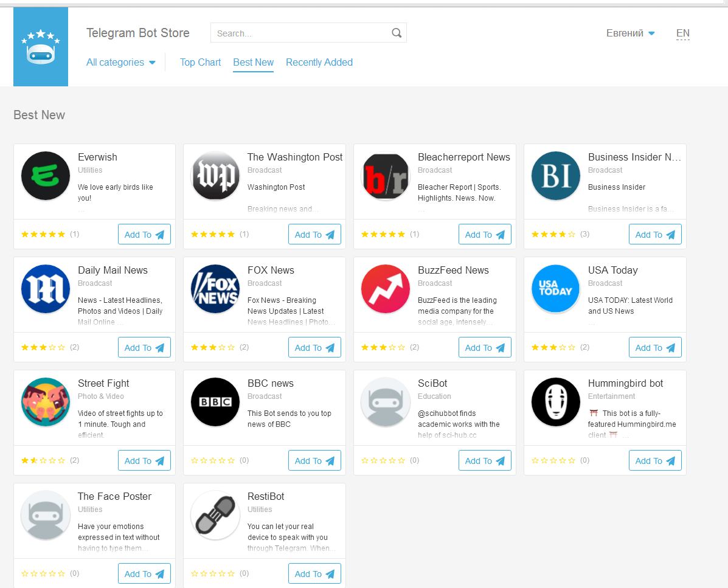Click the search magnifier icon
The image size is (728, 588).
click(x=397, y=33)
